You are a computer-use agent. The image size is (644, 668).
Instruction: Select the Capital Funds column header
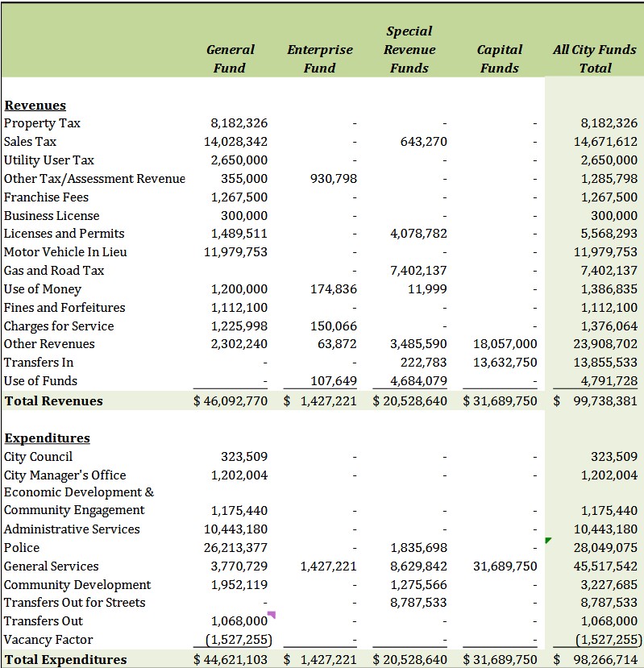(500, 59)
